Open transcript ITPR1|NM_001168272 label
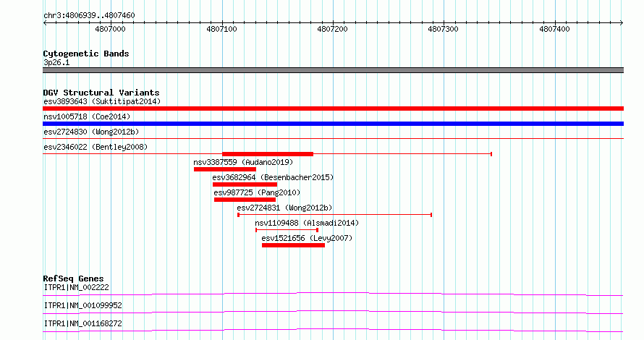This screenshot has width=644, height=340. (82, 323)
